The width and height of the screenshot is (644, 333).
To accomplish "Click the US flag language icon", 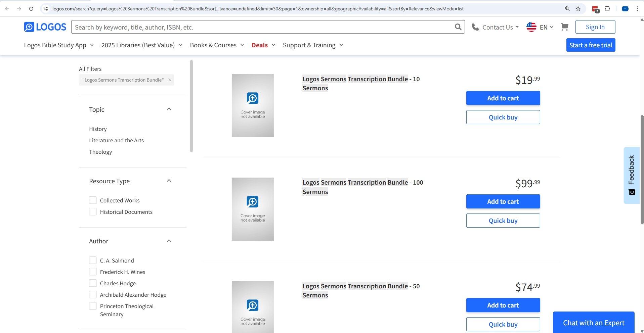I will (x=531, y=27).
